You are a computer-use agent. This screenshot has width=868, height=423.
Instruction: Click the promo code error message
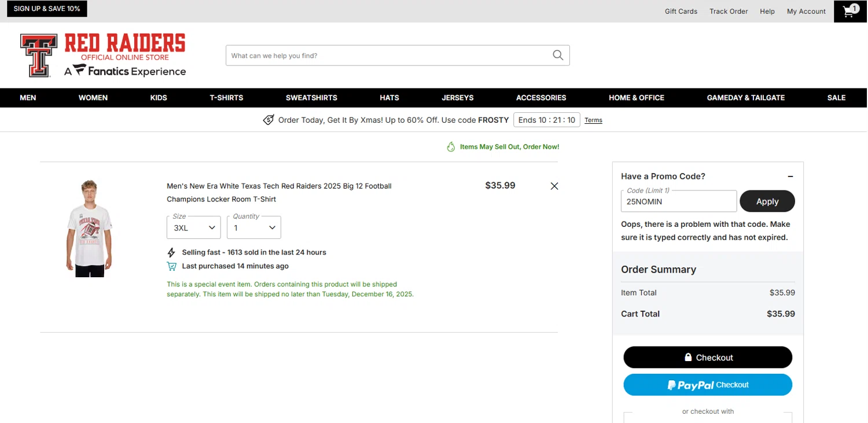tap(705, 231)
